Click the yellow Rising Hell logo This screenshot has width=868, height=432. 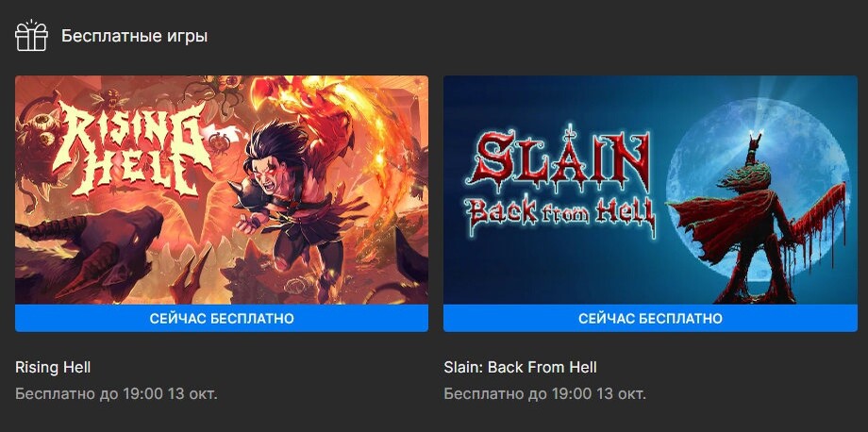point(132,148)
